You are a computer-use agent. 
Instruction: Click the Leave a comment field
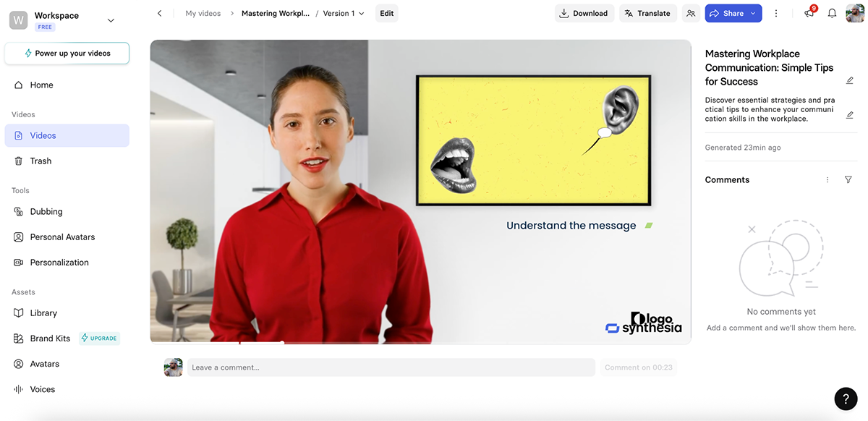[391, 367]
